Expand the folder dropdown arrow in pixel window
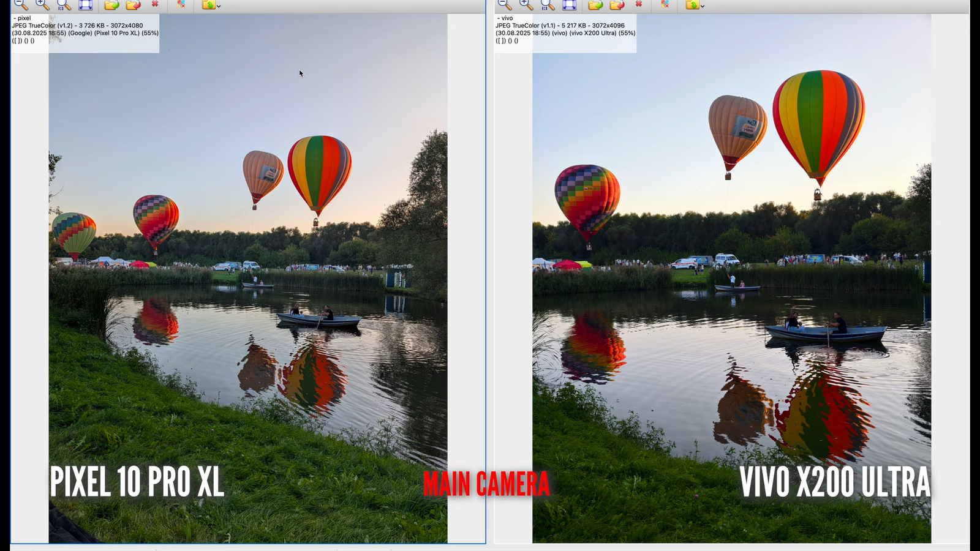This screenshot has height=551, width=980. point(219,6)
